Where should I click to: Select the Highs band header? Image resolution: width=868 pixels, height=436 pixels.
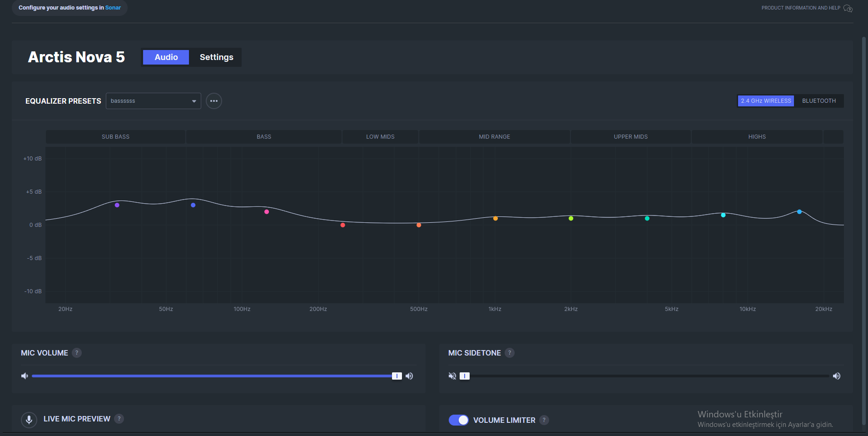757,137
